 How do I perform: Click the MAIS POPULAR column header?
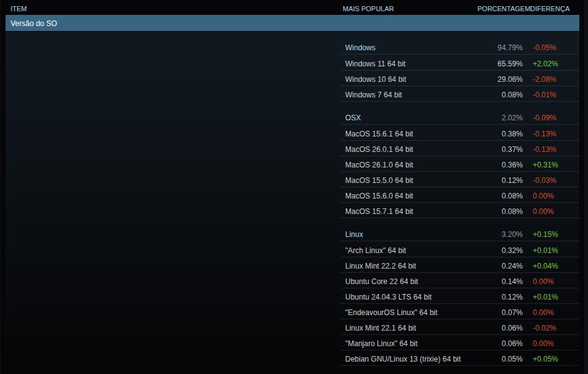(368, 9)
